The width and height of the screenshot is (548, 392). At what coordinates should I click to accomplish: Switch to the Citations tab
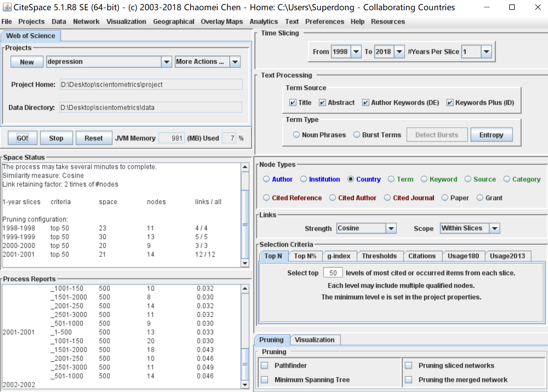422,256
